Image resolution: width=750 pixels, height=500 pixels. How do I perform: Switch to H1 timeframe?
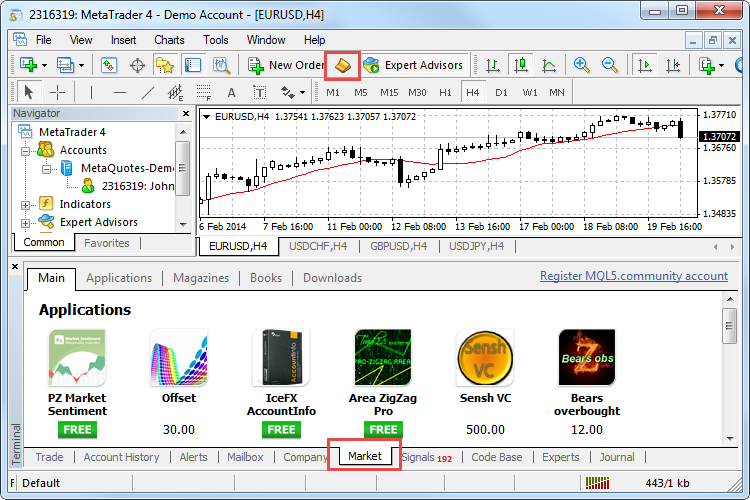click(445, 92)
